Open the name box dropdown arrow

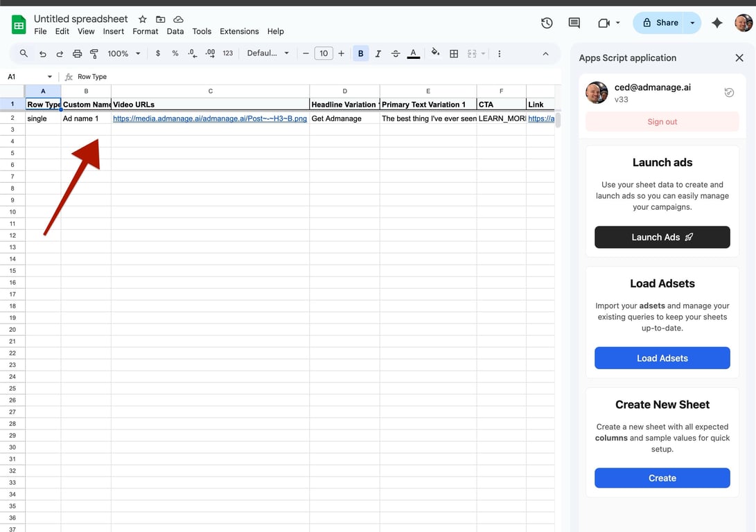pos(50,77)
